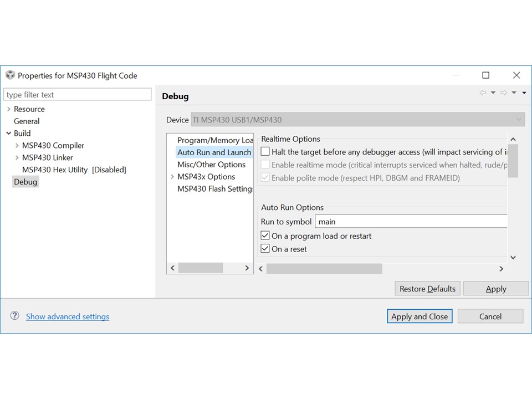Click the Run to symbol text field

tap(411, 222)
